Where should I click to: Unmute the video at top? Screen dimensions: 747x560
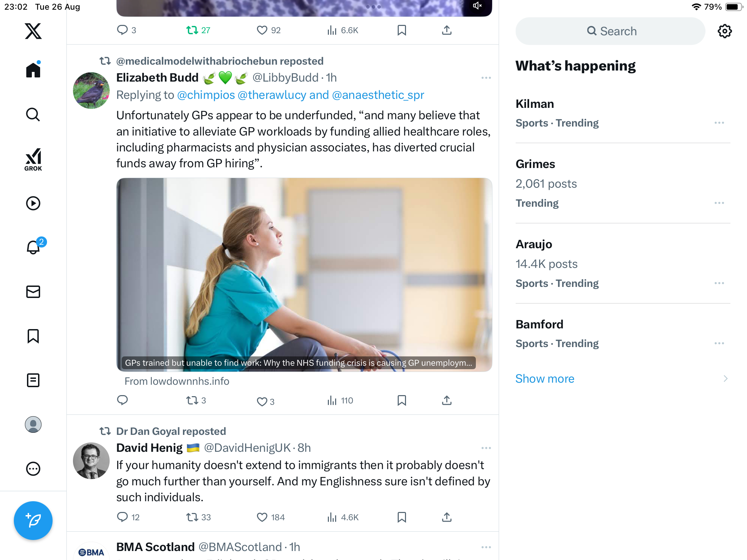coord(477,6)
